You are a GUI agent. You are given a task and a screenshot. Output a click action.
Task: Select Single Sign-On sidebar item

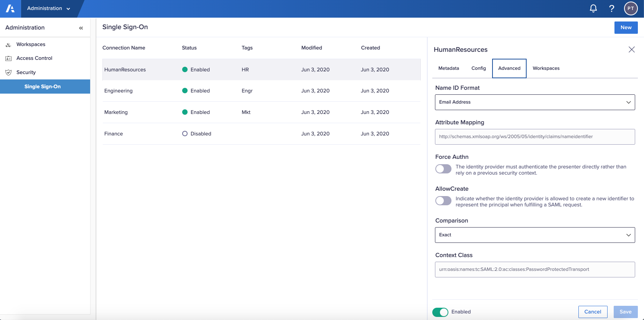pyautogui.click(x=45, y=87)
